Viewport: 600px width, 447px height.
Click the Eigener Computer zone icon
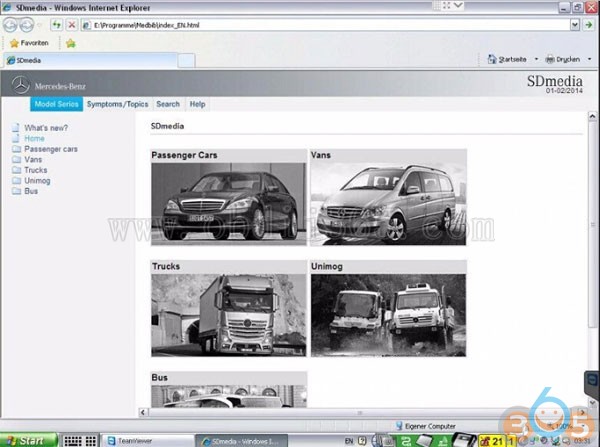(399, 426)
